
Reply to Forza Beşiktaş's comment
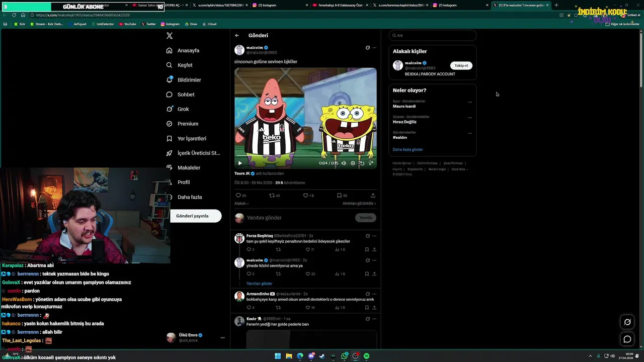(x=250, y=249)
